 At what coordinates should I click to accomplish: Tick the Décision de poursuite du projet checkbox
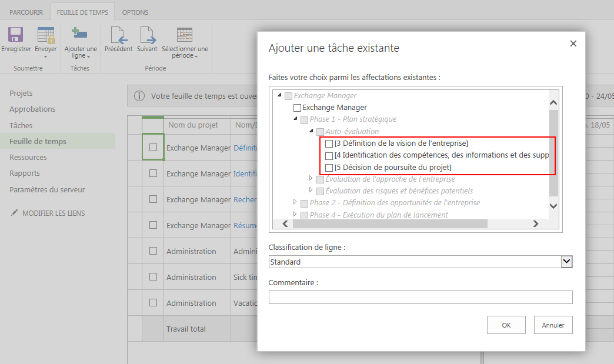coord(329,168)
